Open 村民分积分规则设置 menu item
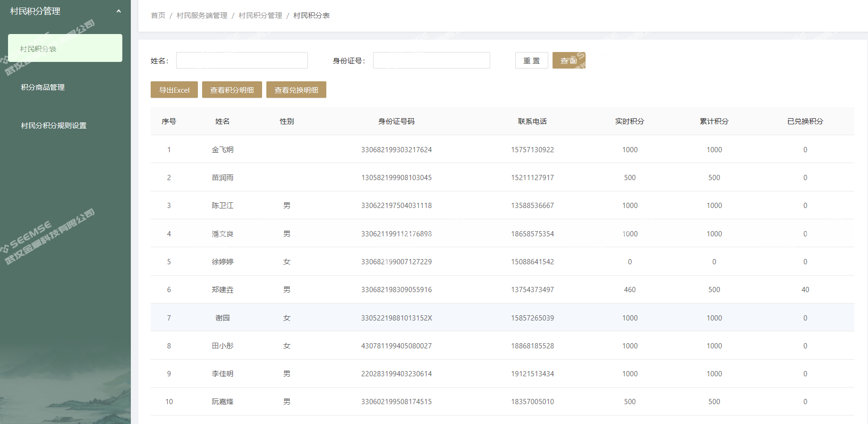Viewport: 868px width, 424px height. [x=54, y=126]
